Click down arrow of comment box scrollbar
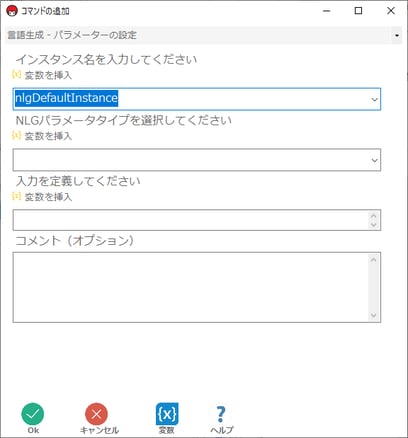This screenshot has width=408, height=438. (374, 315)
